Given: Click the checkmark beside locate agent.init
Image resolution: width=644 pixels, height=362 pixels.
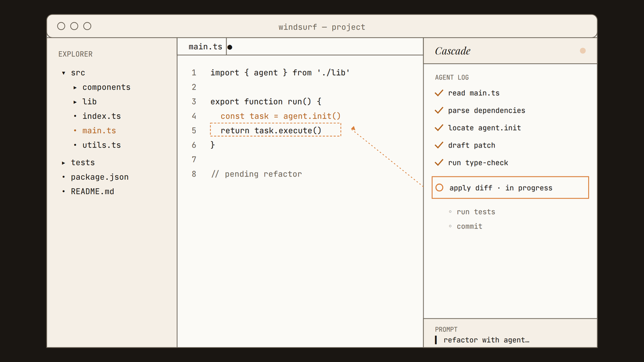Looking at the screenshot, I should click(x=438, y=128).
